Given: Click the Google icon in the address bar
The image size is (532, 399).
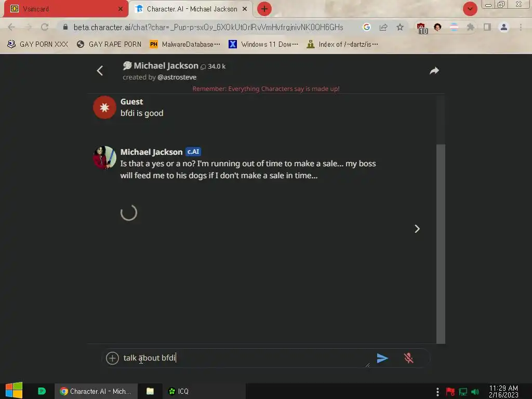Looking at the screenshot, I should point(366,27).
